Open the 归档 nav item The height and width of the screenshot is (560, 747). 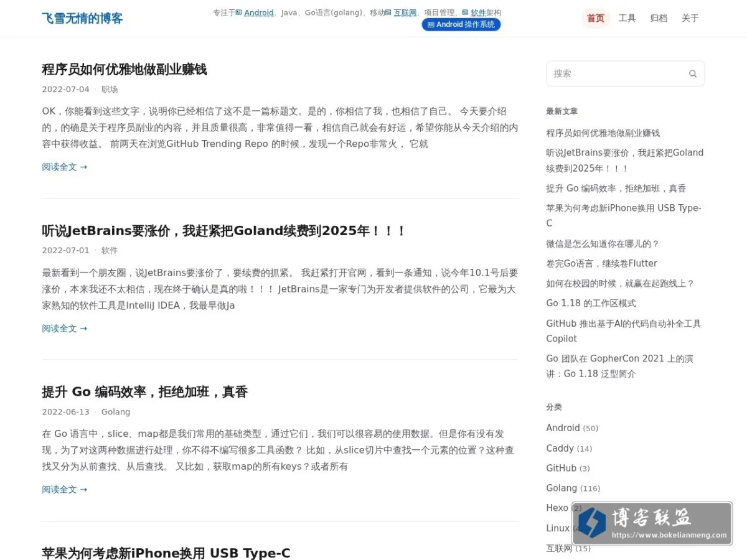click(x=659, y=18)
